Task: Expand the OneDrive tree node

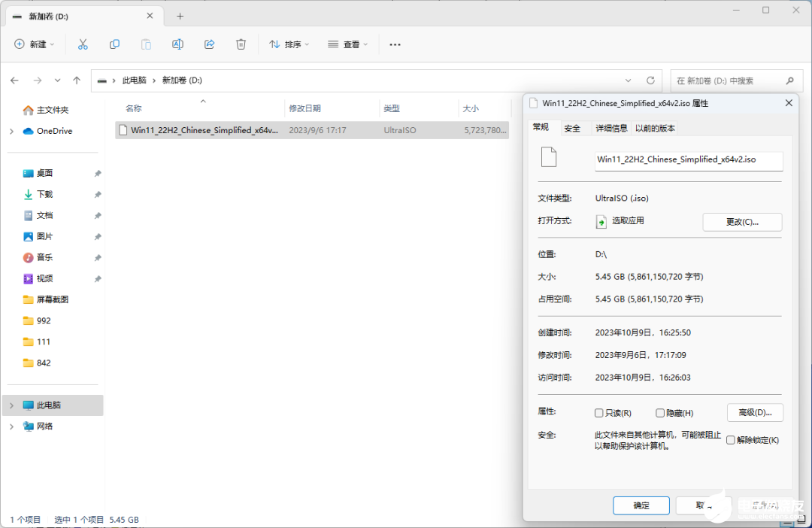Action: pyautogui.click(x=11, y=131)
